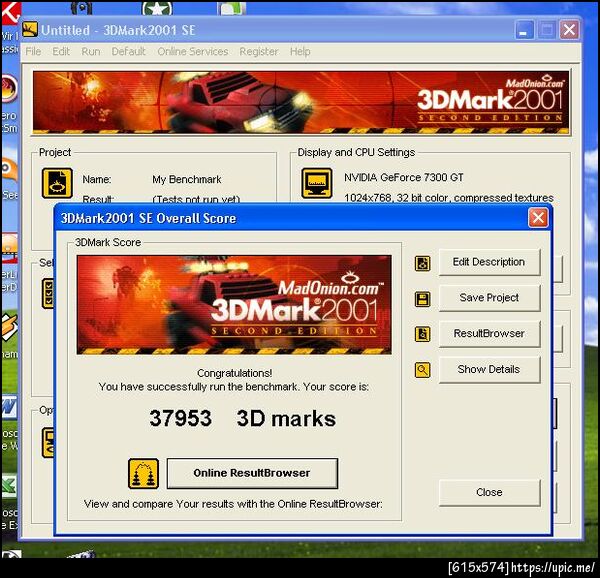Click the ResultBrowser document icon
The image size is (600, 578).
(x=422, y=334)
